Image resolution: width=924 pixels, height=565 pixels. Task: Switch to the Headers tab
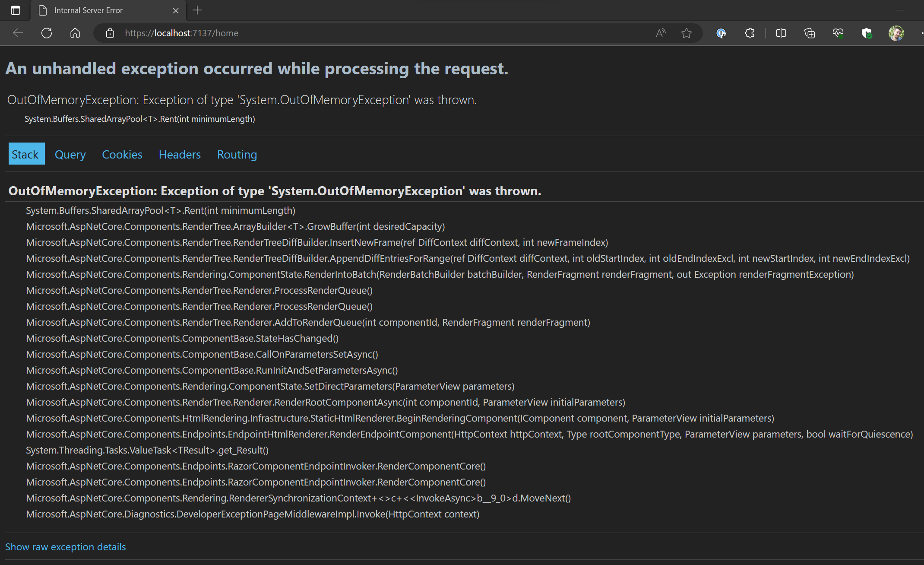[x=179, y=154]
